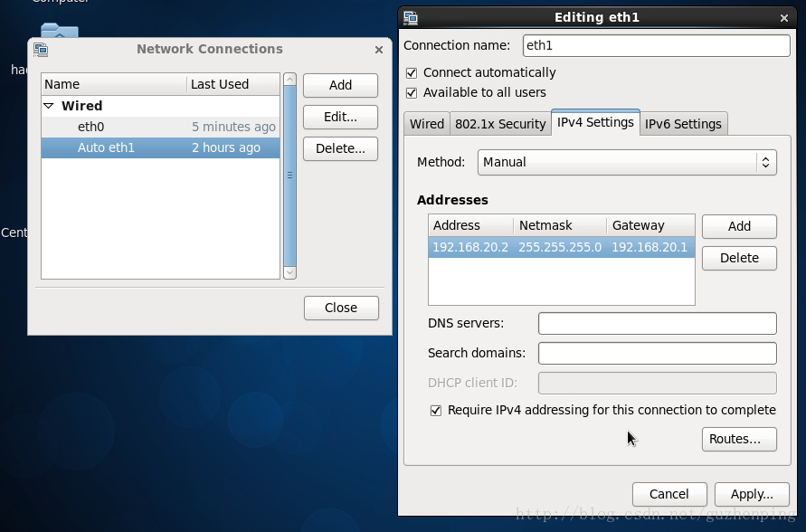
Task: Switch to the 802.1x Security tab
Action: click(500, 124)
